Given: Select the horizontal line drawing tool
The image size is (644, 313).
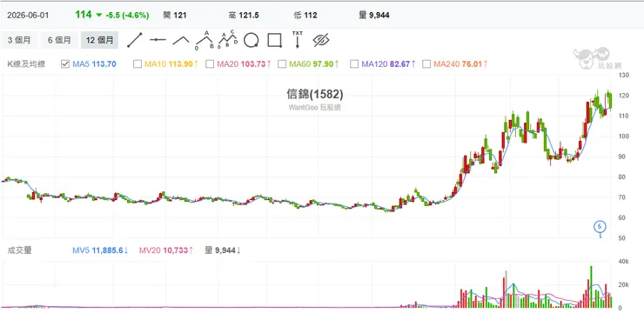Looking at the screenshot, I should 158,40.
